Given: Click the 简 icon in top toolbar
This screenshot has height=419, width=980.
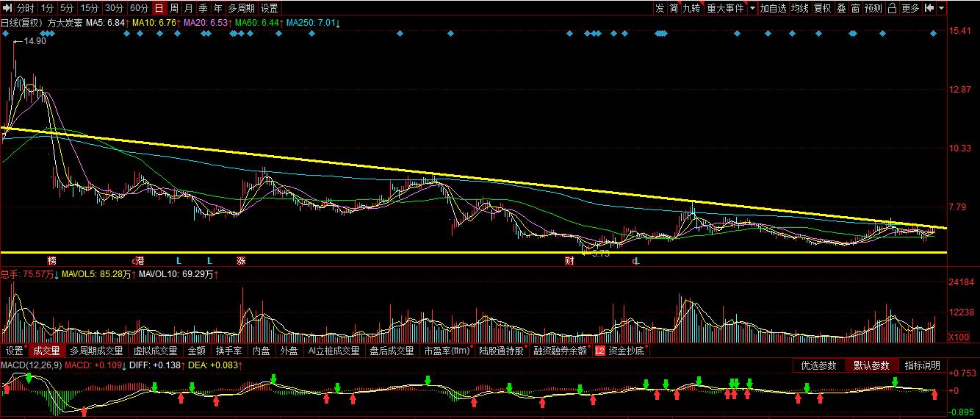Looking at the screenshot, I should (x=674, y=8).
